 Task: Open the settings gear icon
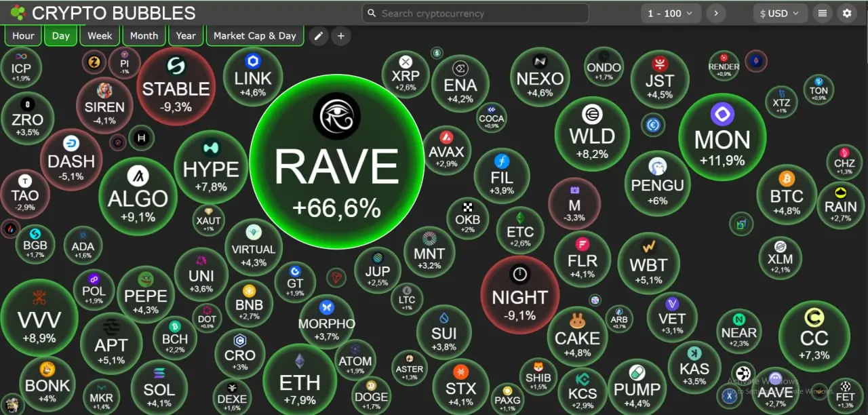[x=847, y=13]
